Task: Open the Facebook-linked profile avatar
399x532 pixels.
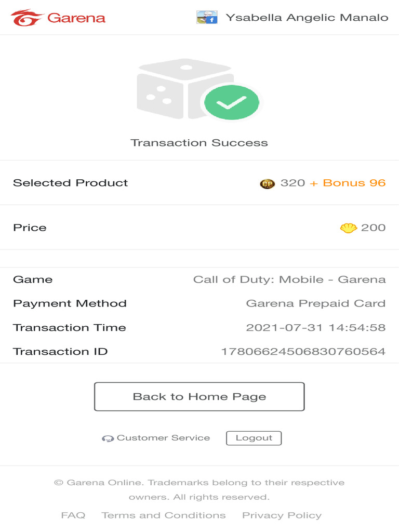Action: coord(207,17)
